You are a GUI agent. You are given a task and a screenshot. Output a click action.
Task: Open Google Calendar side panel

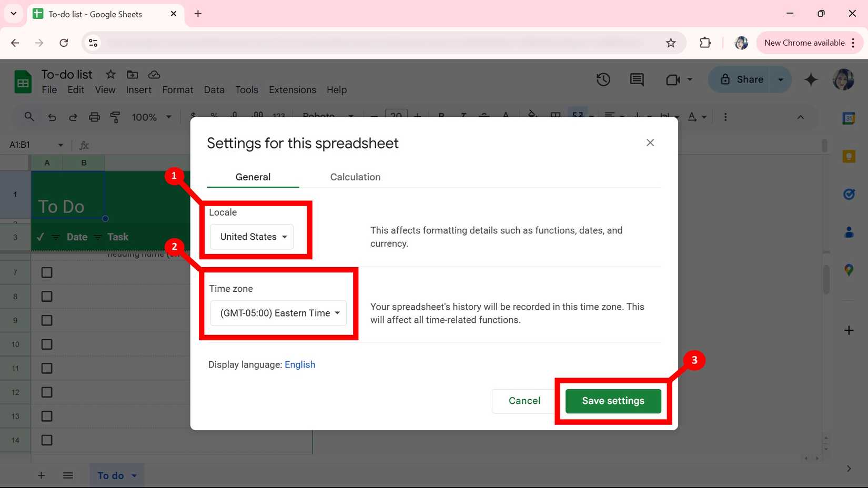[x=849, y=118]
